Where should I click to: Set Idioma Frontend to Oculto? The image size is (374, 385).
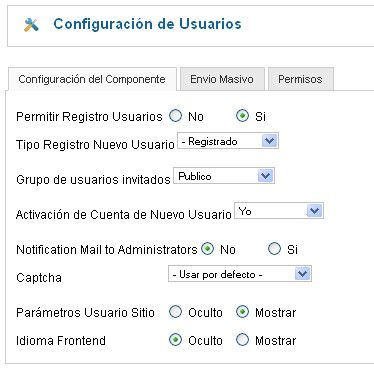click(175, 340)
